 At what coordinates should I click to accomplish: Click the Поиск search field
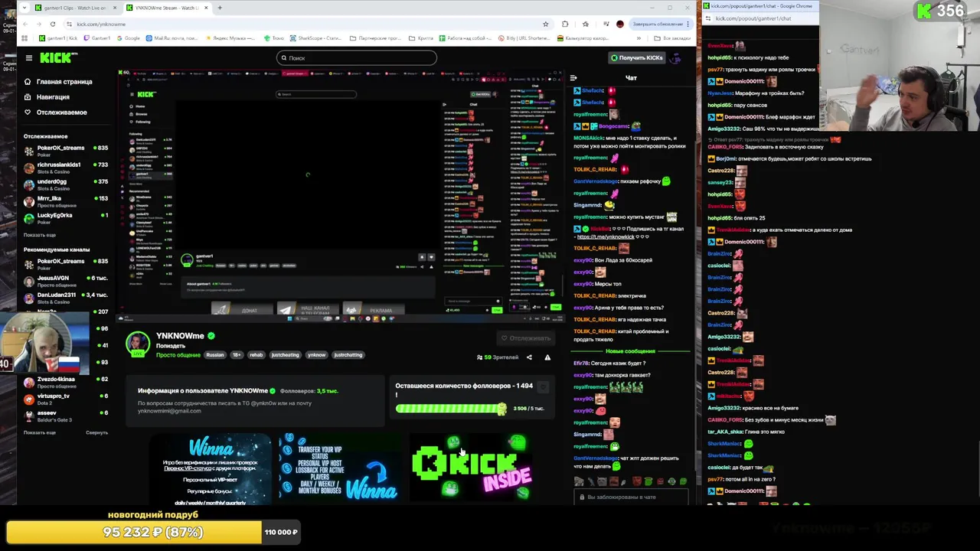357,57
